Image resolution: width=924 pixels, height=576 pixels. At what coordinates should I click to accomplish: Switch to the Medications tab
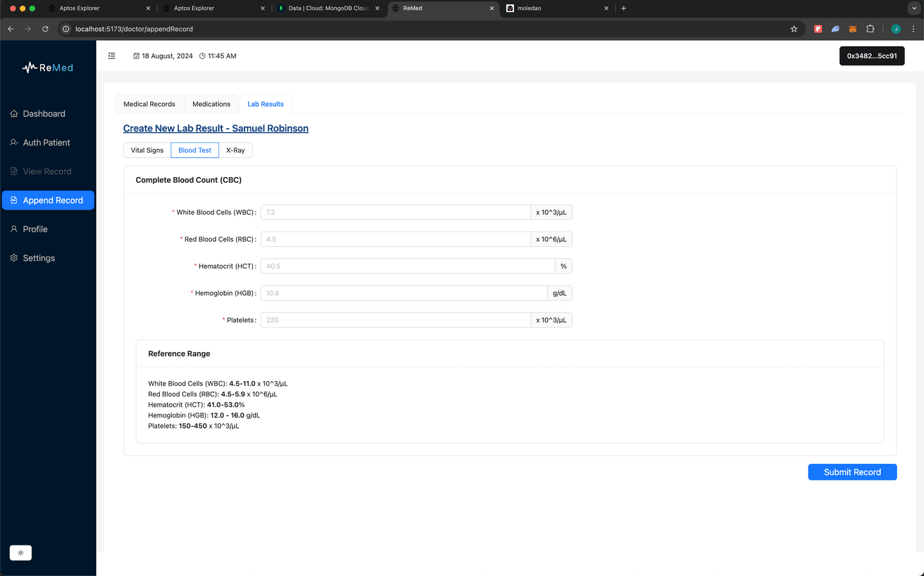coord(211,104)
